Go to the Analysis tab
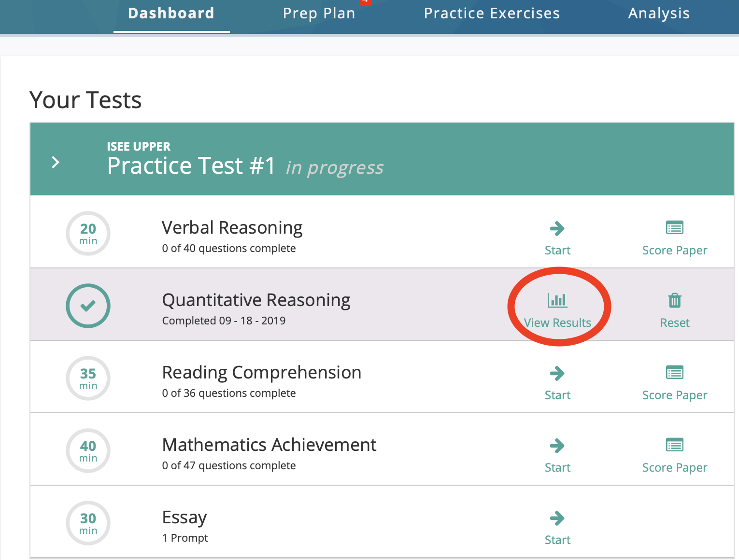Viewport: 739px width, 560px height. point(659,14)
